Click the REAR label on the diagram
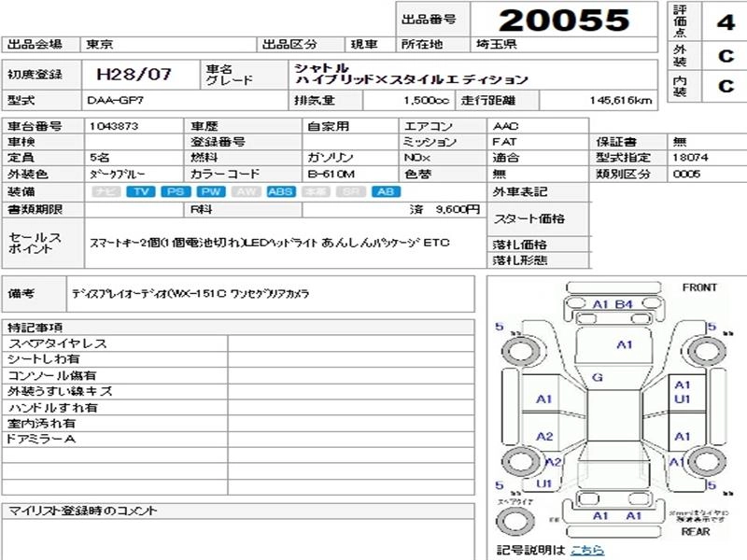747x560 pixels. (696, 531)
